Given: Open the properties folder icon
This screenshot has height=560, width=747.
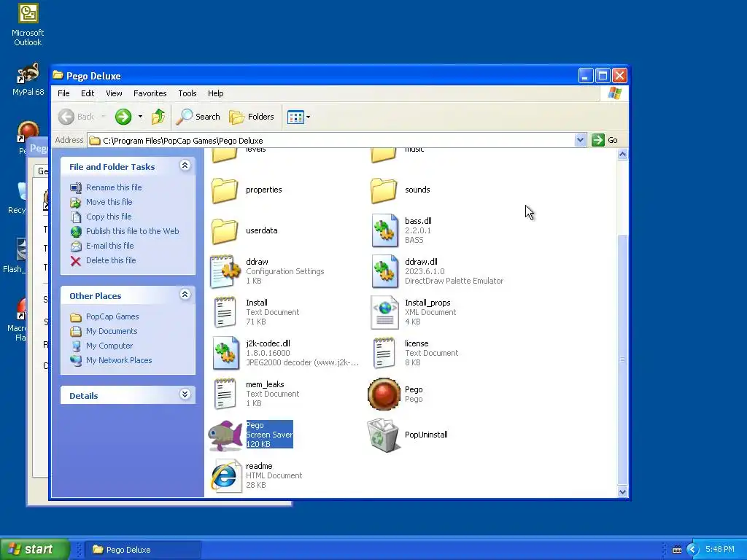Looking at the screenshot, I should (225, 190).
